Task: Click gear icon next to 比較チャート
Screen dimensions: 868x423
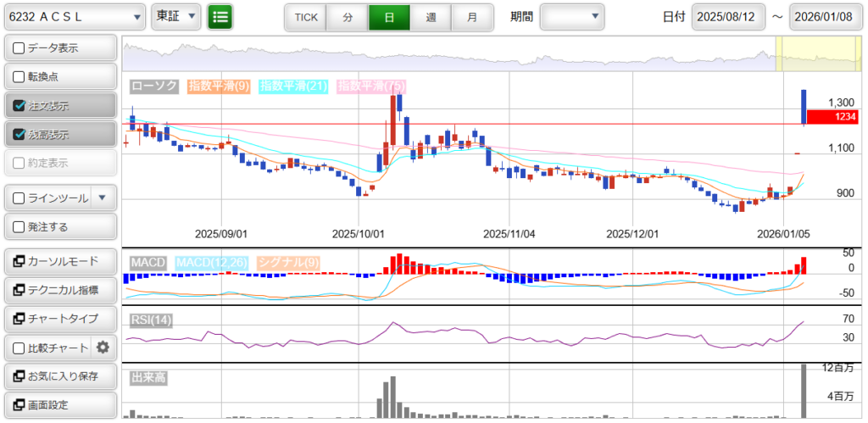Action: 103,347
